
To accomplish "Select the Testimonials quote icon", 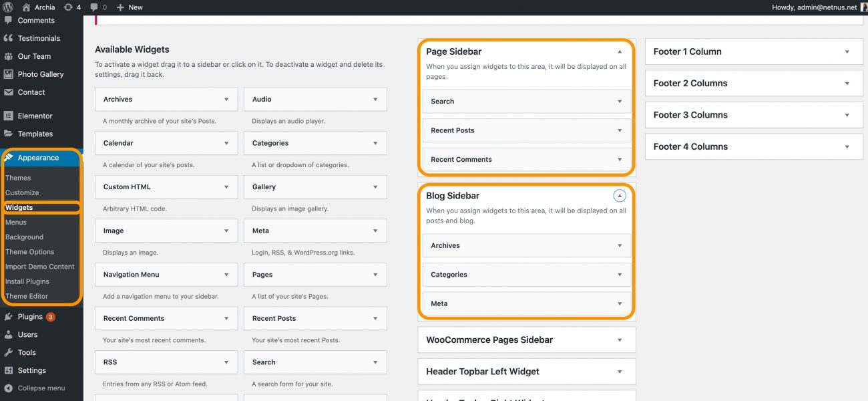I will click(x=9, y=38).
